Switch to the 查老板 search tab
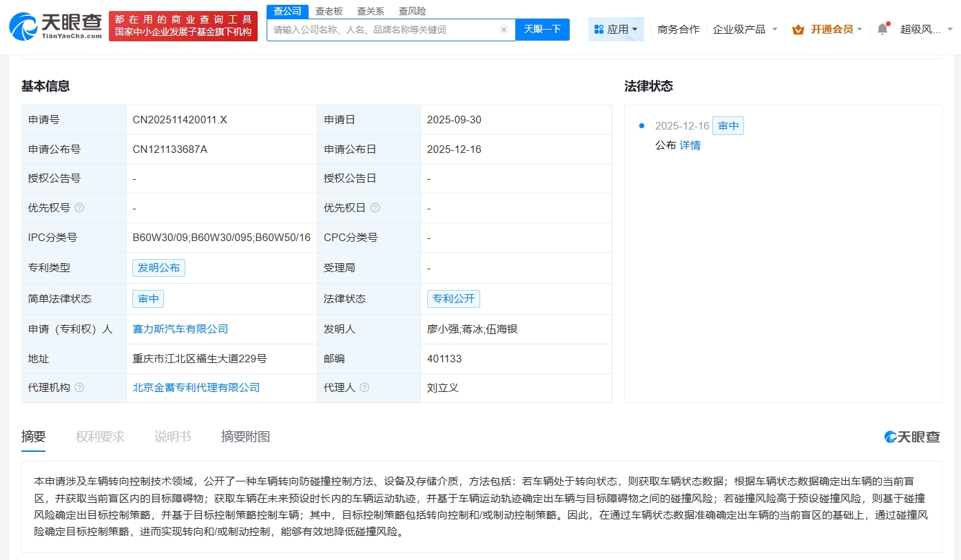 [329, 11]
